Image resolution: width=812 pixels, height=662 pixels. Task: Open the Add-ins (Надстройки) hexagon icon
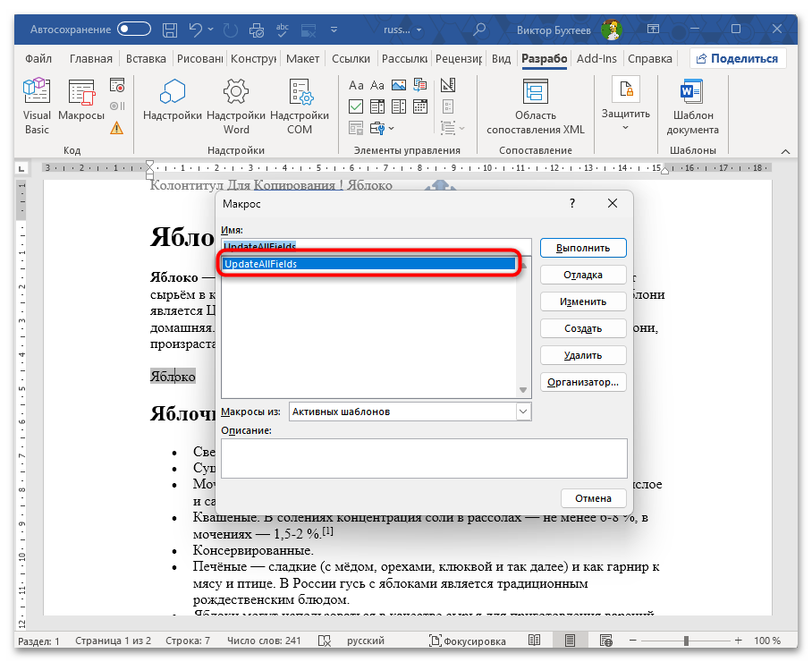173,100
